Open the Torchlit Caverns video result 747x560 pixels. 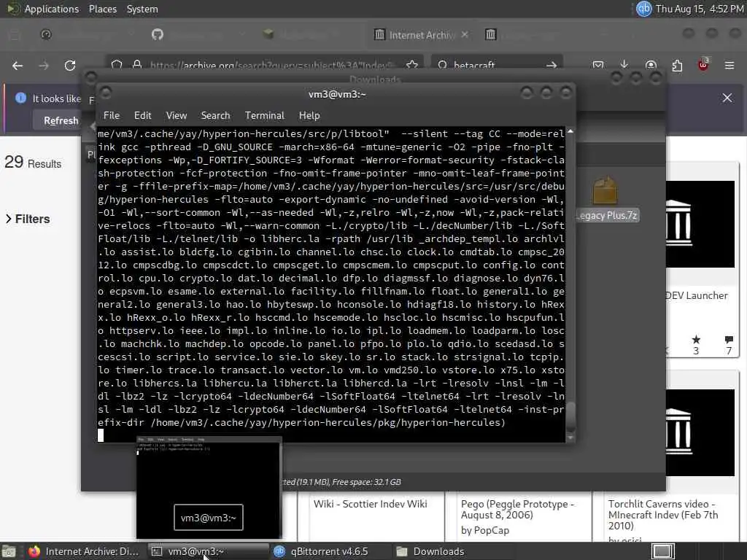(662, 515)
